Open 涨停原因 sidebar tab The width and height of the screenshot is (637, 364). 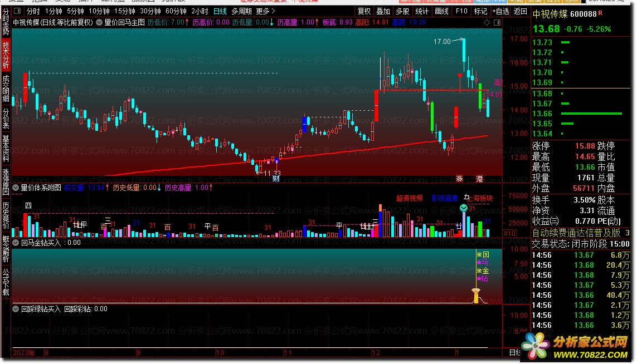click(6, 182)
